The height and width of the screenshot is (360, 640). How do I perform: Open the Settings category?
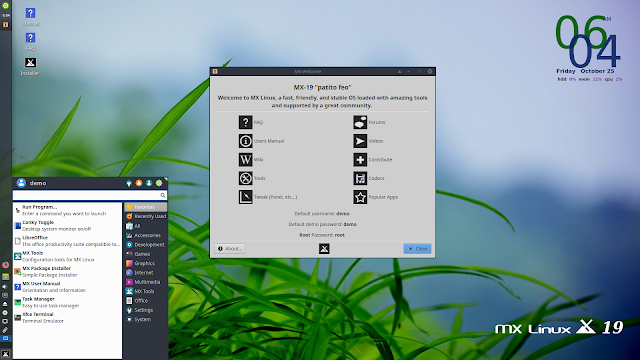tap(145, 310)
